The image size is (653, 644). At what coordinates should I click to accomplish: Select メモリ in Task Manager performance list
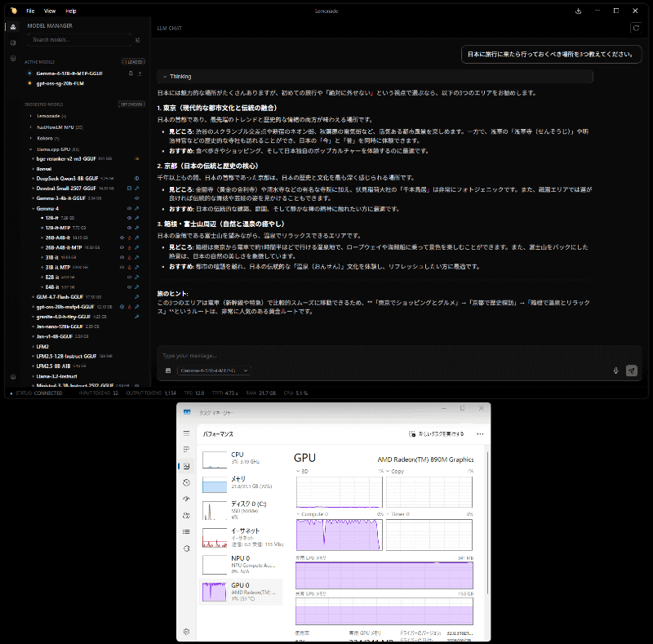pyautogui.click(x=241, y=484)
